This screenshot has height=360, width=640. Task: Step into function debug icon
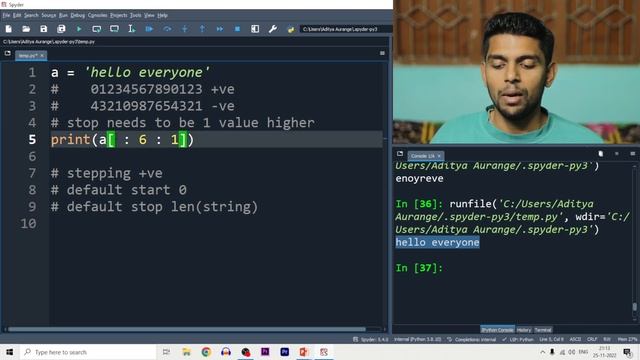coord(184,29)
